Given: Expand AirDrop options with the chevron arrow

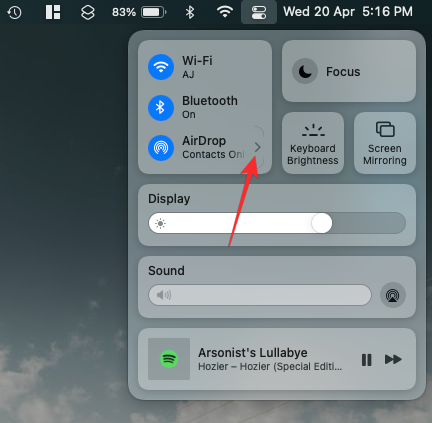Looking at the screenshot, I should pyautogui.click(x=257, y=147).
